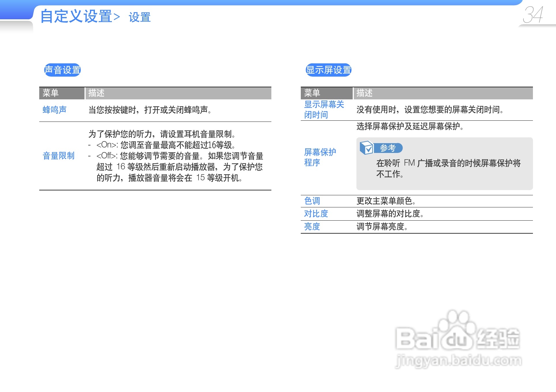
Task: Turn on the 音量限制 volume limit
Action: pos(59,156)
